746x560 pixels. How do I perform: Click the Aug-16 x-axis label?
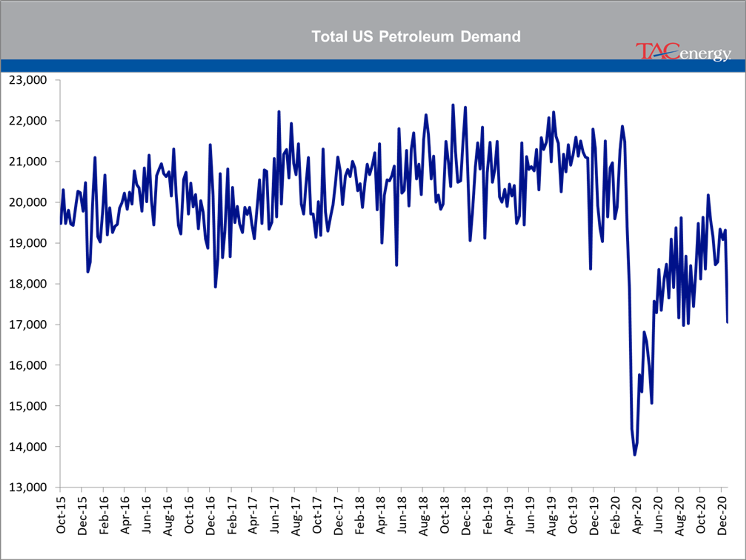(168, 516)
